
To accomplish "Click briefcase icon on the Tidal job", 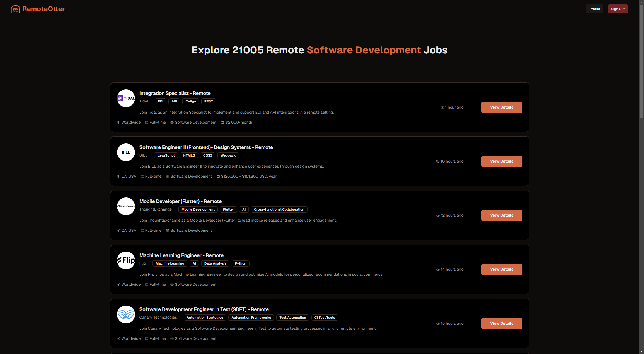I will click(x=147, y=122).
